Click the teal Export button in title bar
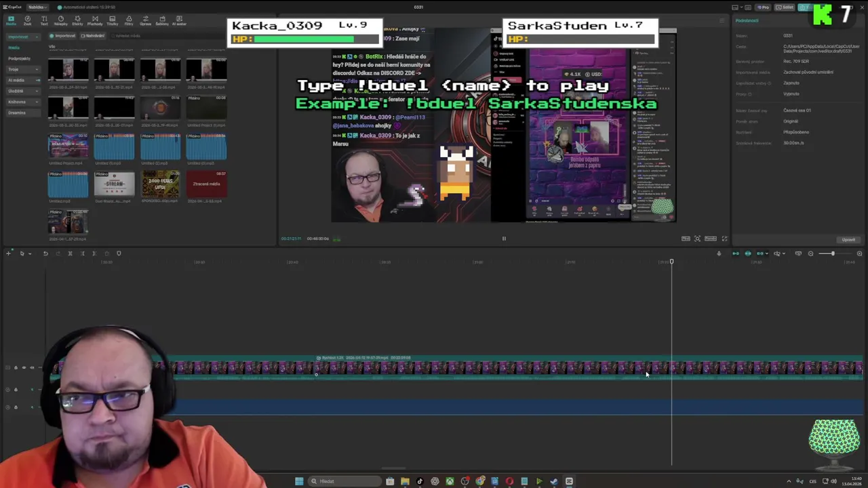The height and width of the screenshot is (488, 868). click(x=805, y=7)
